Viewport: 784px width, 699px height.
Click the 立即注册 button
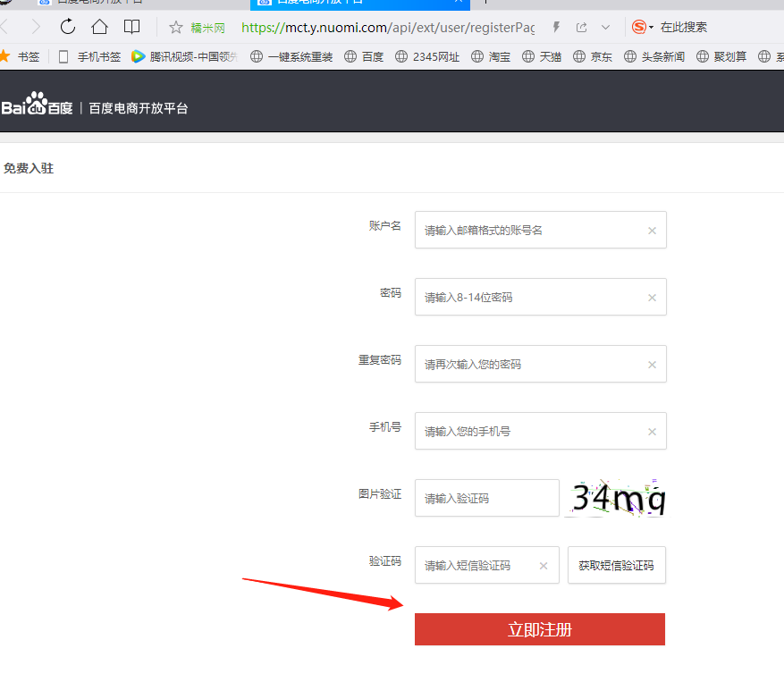point(539,629)
